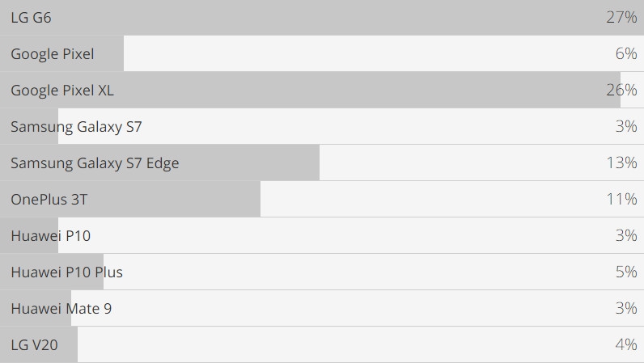The height and width of the screenshot is (363, 644).
Task: Click the 27% result for LG G6
Action: pos(621,17)
